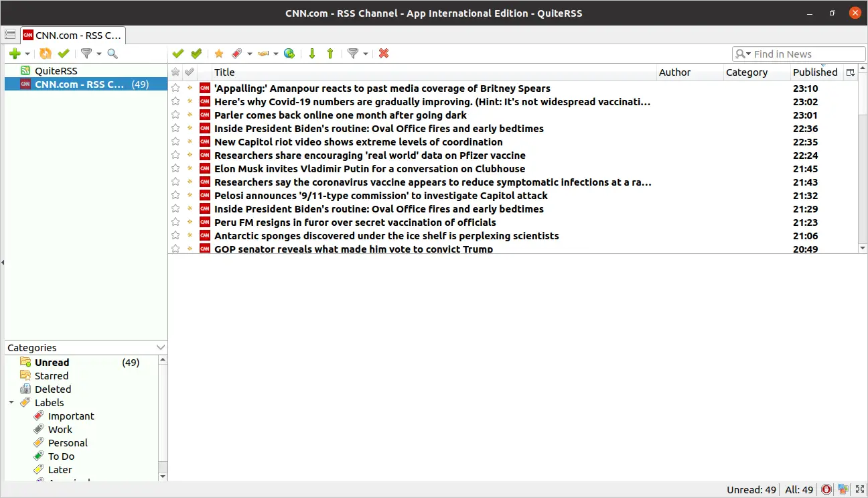
Task: Go to next unread news green down arrow
Action: click(312, 54)
